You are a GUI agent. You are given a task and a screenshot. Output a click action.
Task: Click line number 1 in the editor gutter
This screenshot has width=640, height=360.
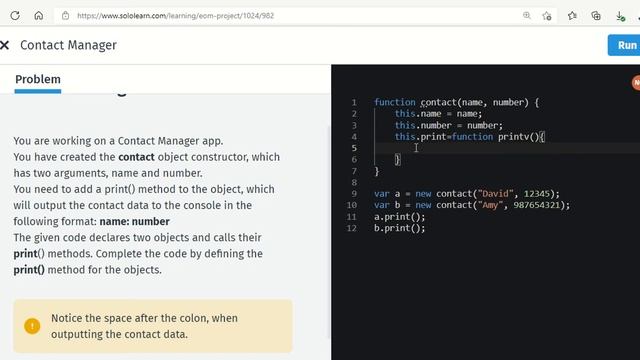click(354, 102)
